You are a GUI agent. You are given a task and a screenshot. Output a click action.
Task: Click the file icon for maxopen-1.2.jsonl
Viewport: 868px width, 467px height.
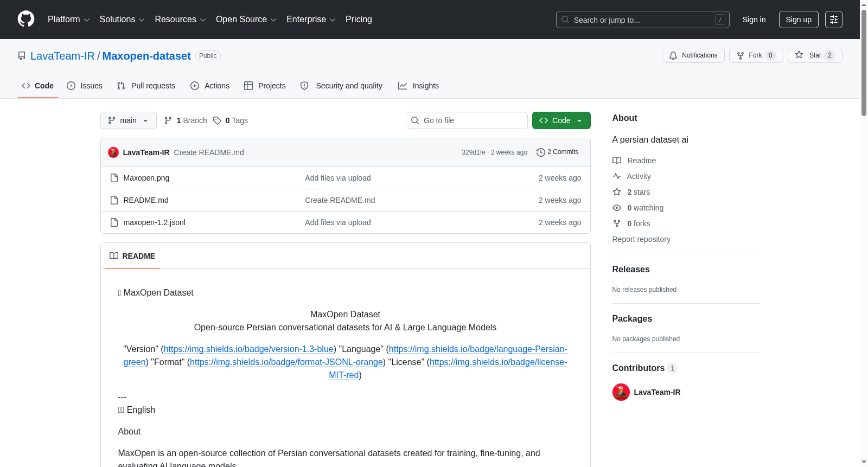point(114,222)
